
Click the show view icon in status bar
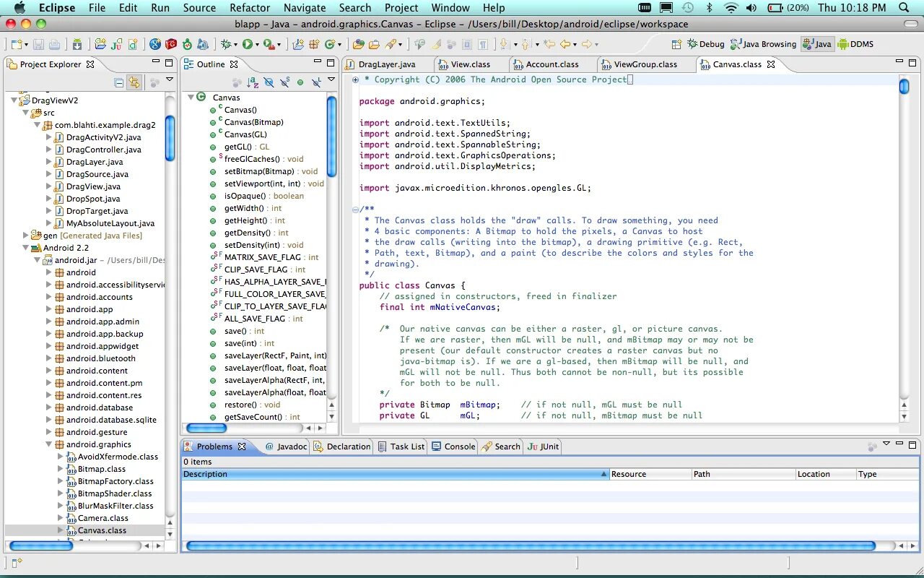pyautogui.click(x=17, y=561)
